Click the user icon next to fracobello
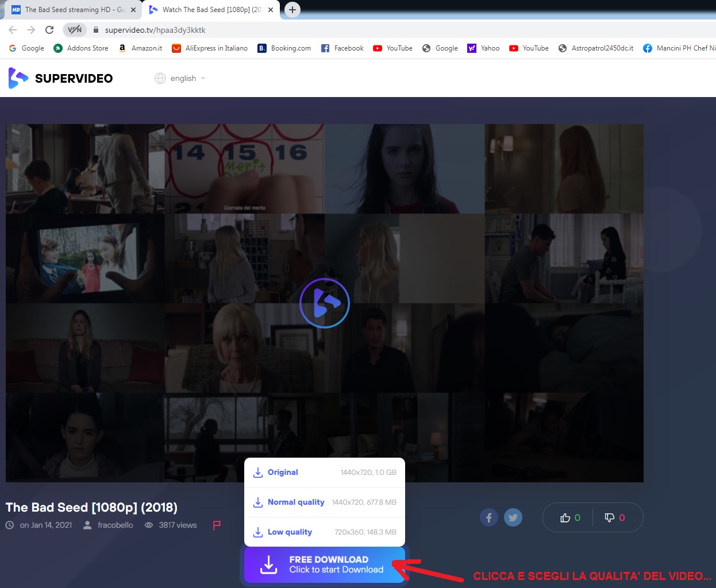The width and height of the screenshot is (716, 588). point(87,525)
